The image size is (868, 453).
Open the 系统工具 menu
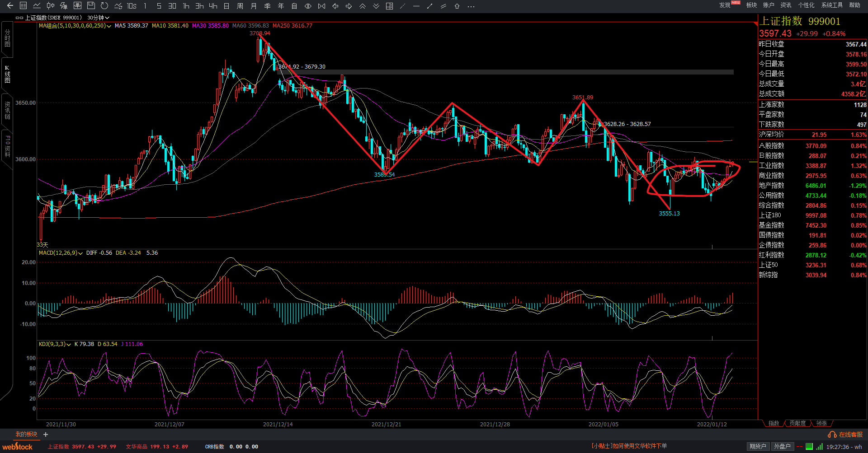pyautogui.click(x=832, y=5)
